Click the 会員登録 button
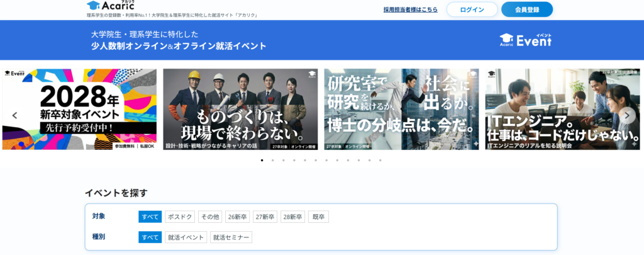The image size is (644, 255). coord(527,9)
